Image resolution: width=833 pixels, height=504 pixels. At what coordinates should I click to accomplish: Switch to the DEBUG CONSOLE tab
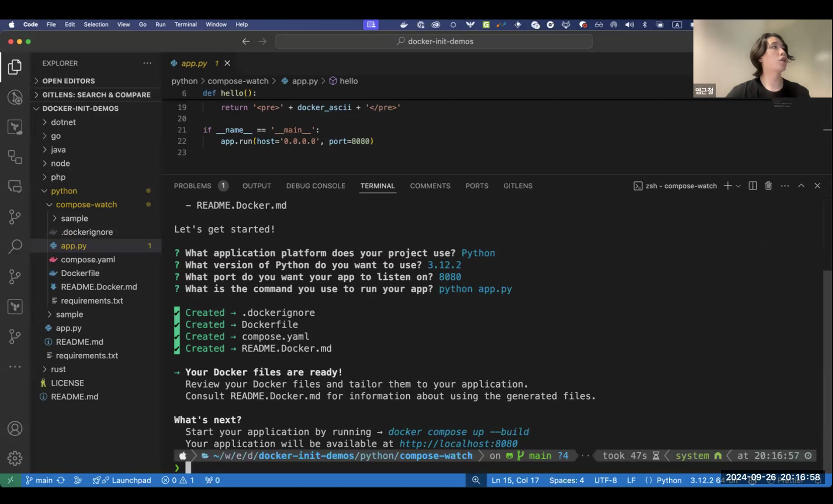point(315,185)
